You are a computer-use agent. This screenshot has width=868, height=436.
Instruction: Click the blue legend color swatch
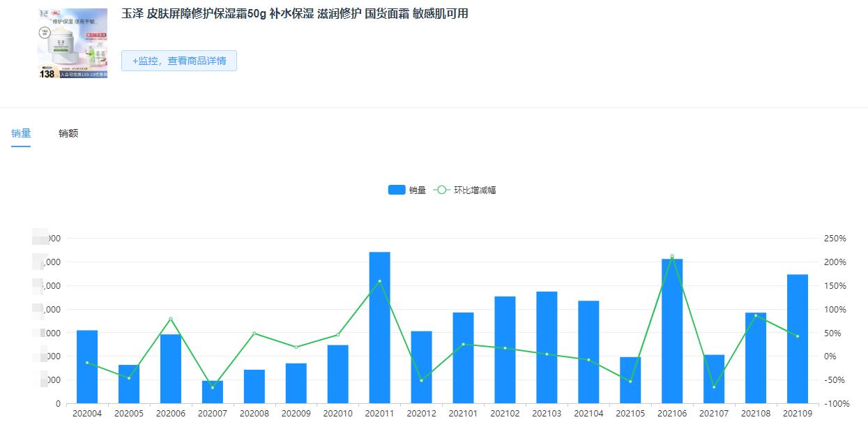click(395, 189)
